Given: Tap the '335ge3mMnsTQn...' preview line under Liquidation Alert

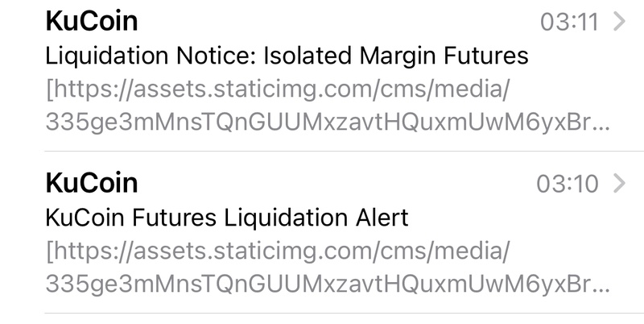Looking at the screenshot, I should pos(328,286).
